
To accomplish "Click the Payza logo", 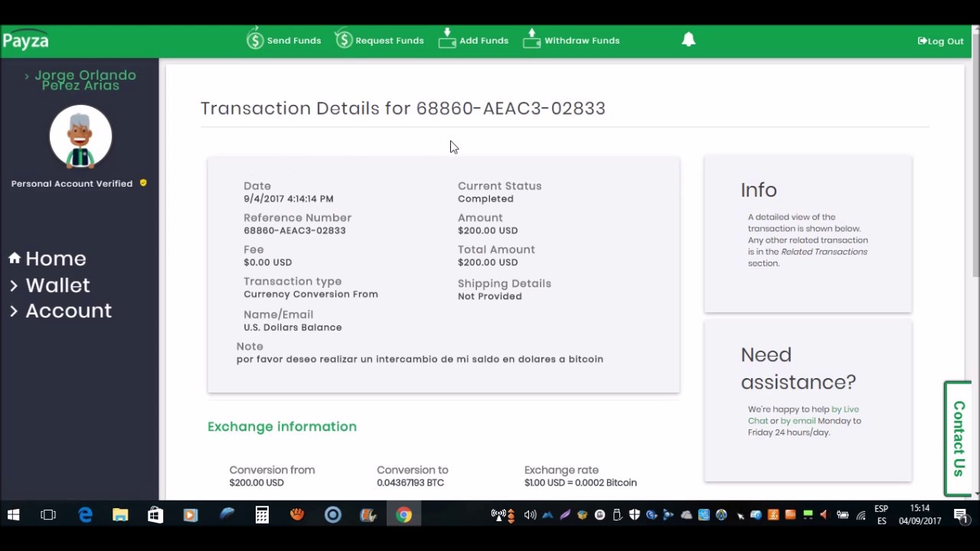I will (25, 41).
